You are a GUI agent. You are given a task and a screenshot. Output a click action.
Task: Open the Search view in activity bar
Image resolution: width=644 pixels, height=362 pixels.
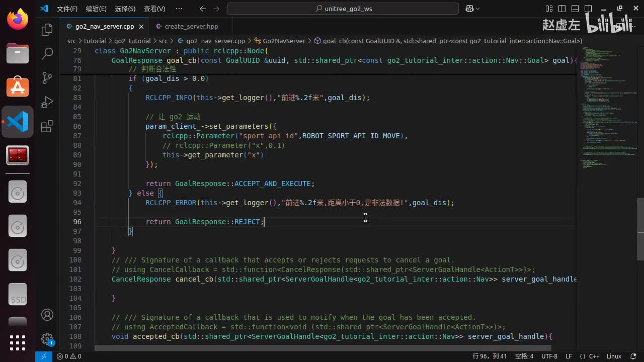click(x=47, y=53)
